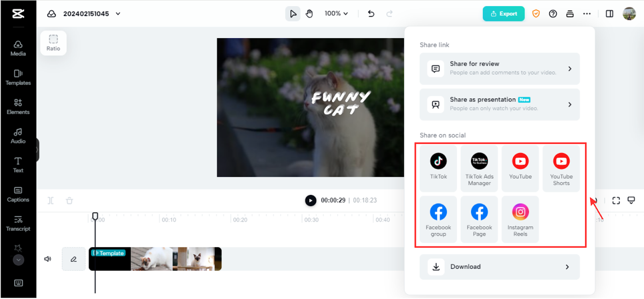The width and height of the screenshot is (644, 299).
Task: Select Share as presentation option
Action: 500,104
